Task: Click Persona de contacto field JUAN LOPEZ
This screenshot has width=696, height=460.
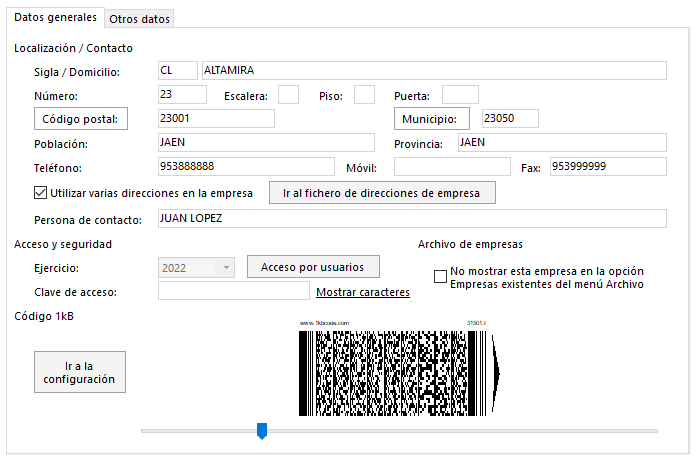Action: [412, 218]
